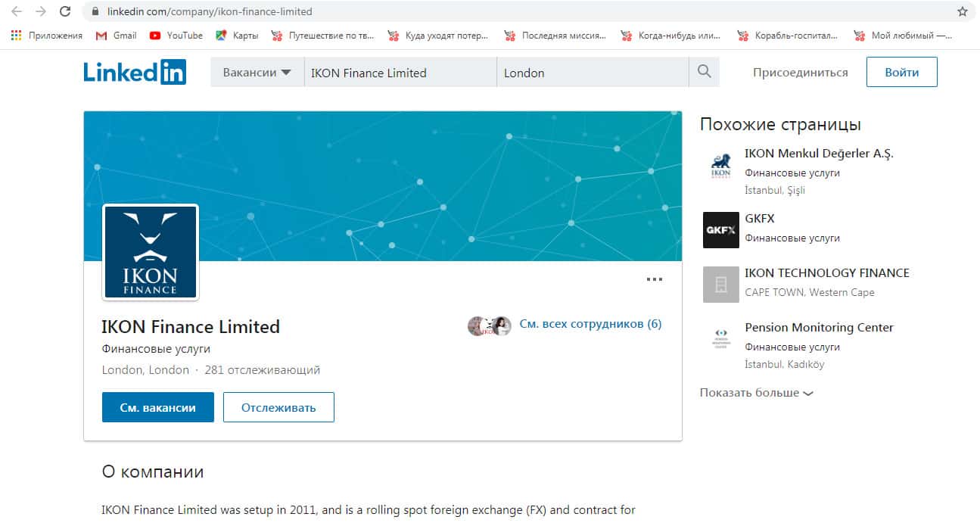The image size is (980, 523).
Task: Open IKON Menkul Değerler A.Ş. page
Action: (819, 153)
